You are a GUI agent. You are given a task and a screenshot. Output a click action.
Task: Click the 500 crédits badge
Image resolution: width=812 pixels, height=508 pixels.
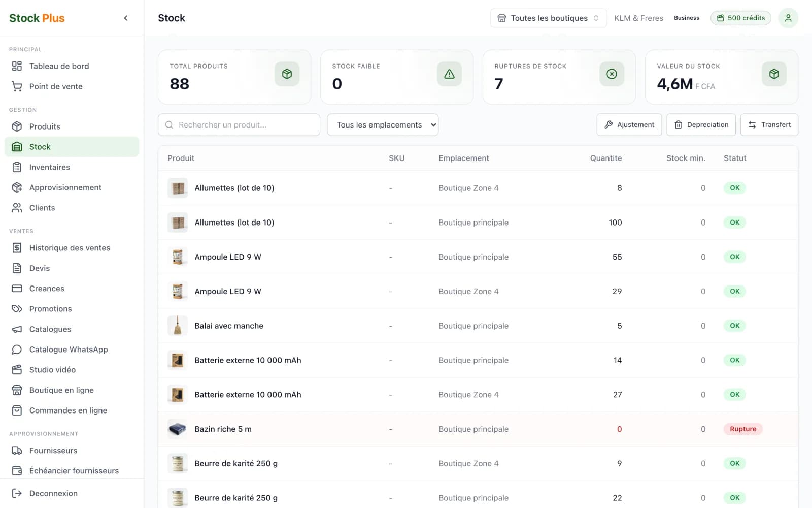(x=741, y=18)
